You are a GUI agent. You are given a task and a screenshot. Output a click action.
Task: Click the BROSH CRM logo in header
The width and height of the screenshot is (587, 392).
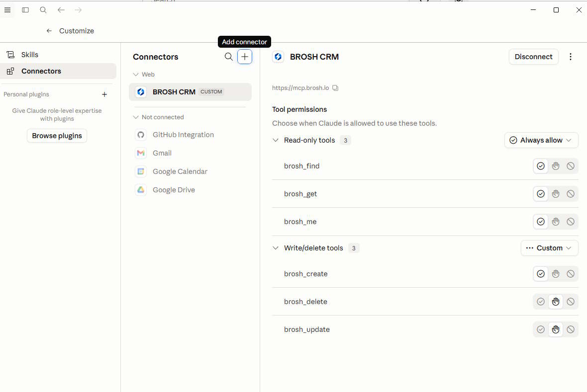278,57
